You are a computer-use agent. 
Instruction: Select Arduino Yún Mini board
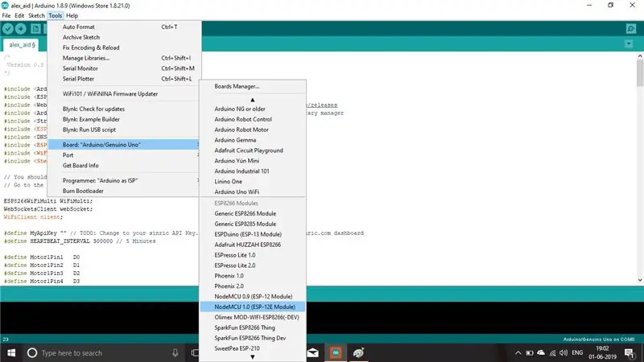click(x=253, y=160)
